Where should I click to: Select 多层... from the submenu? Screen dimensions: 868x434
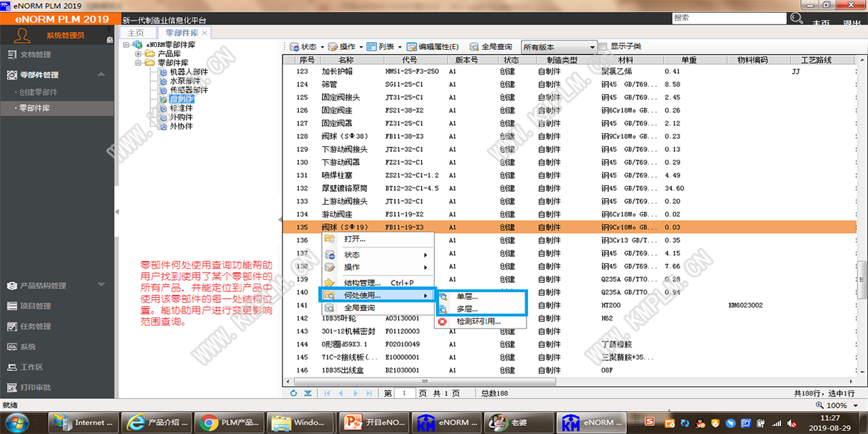click(x=480, y=309)
